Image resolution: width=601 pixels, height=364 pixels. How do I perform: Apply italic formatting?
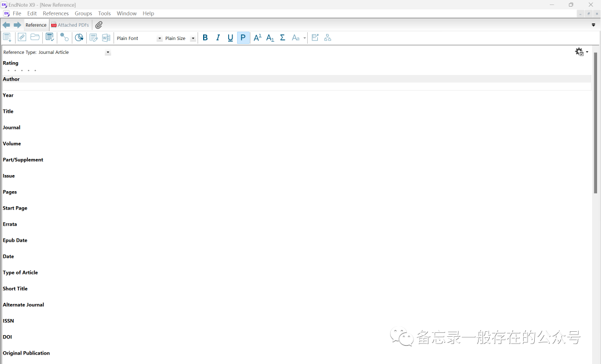218,37
